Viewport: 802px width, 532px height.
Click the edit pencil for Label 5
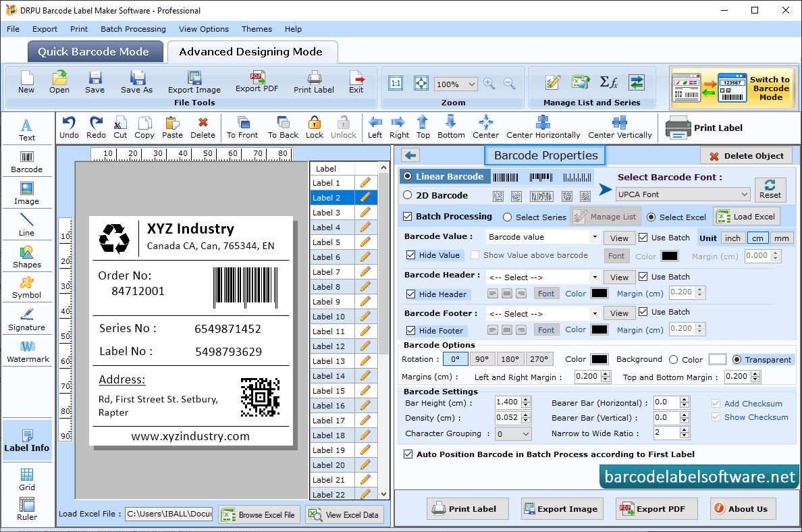[x=365, y=242]
